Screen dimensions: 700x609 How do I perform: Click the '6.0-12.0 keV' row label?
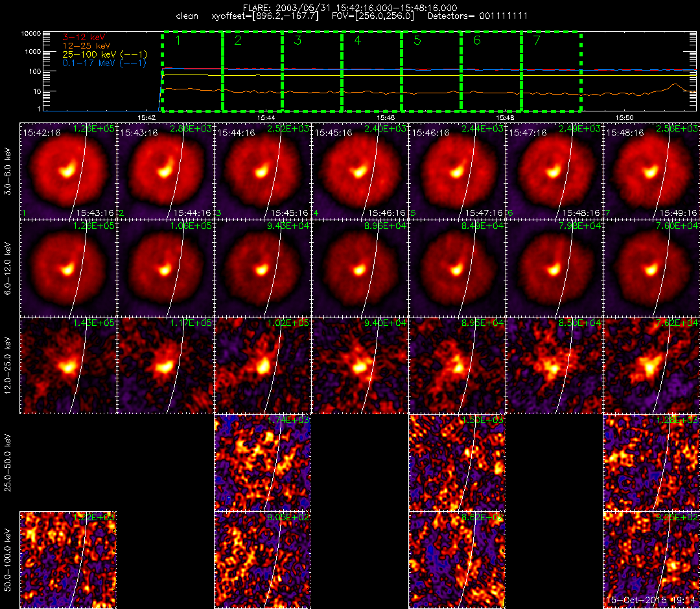click(8, 269)
